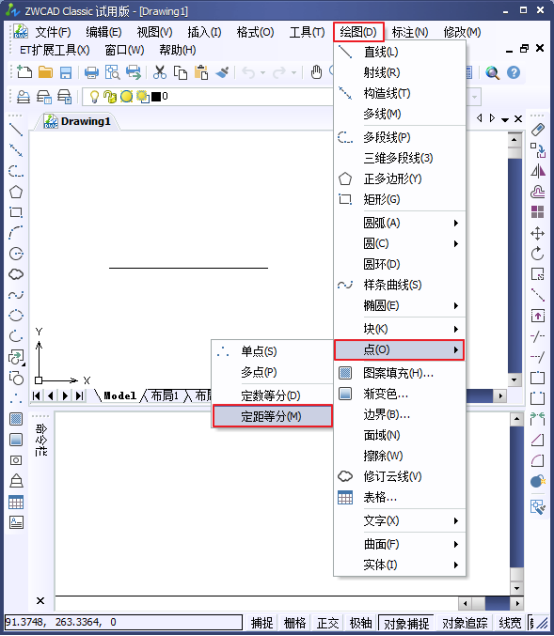The image size is (554, 636).
Task: Select the Table tool in left toolbar
Action: click(16, 502)
